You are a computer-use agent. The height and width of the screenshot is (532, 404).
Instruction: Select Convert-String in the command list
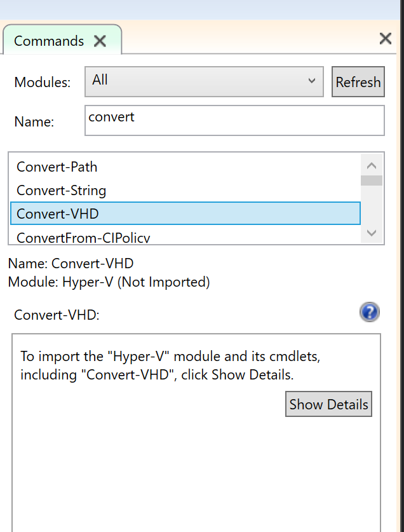(185, 190)
